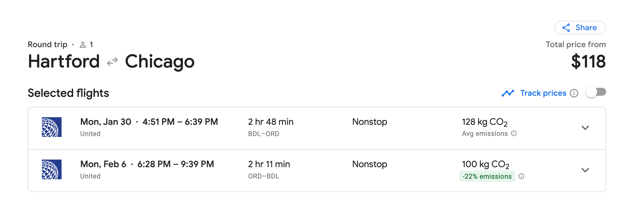The height and width of the screenshot is (205, 644).
Task: Click the Share button
Action: pyautogui.click(x=580, y=28)
